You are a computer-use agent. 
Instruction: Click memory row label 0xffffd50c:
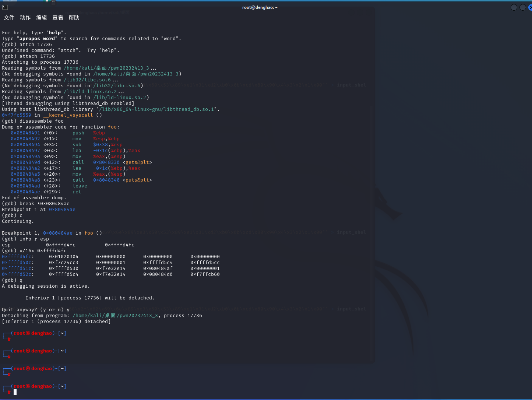(18, 263)
